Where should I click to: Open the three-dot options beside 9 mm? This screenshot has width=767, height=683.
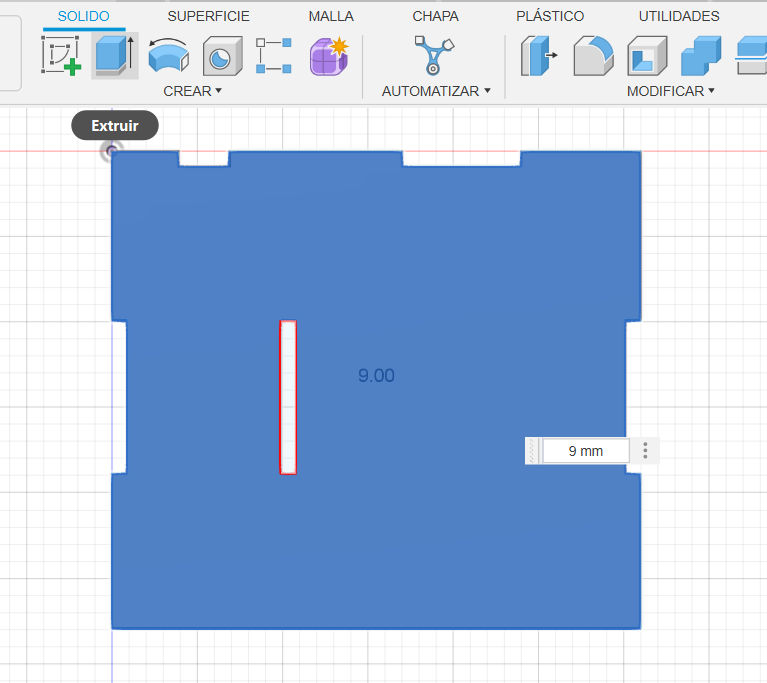645,451
